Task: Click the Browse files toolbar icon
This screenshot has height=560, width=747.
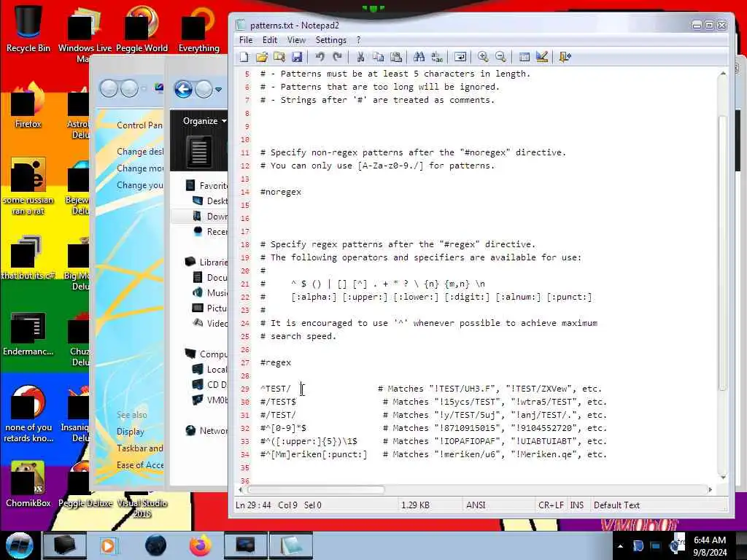Action: click(279, 57)
